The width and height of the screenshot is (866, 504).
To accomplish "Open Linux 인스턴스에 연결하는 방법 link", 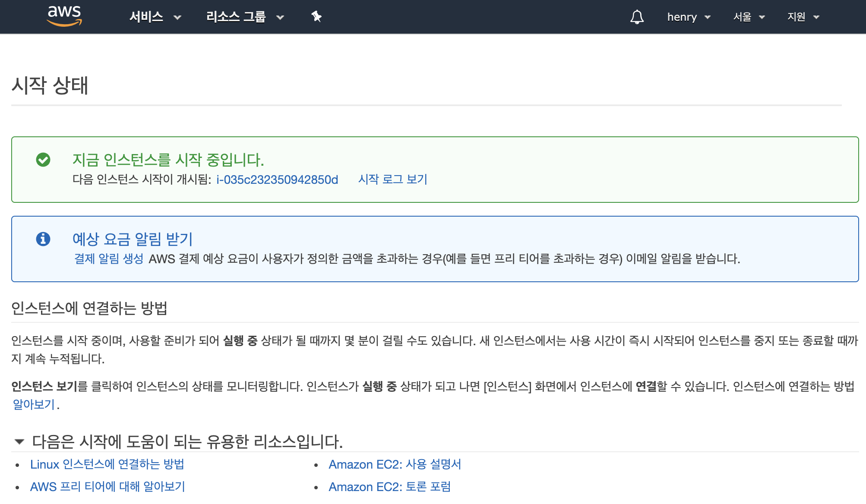I will [107, 464].
